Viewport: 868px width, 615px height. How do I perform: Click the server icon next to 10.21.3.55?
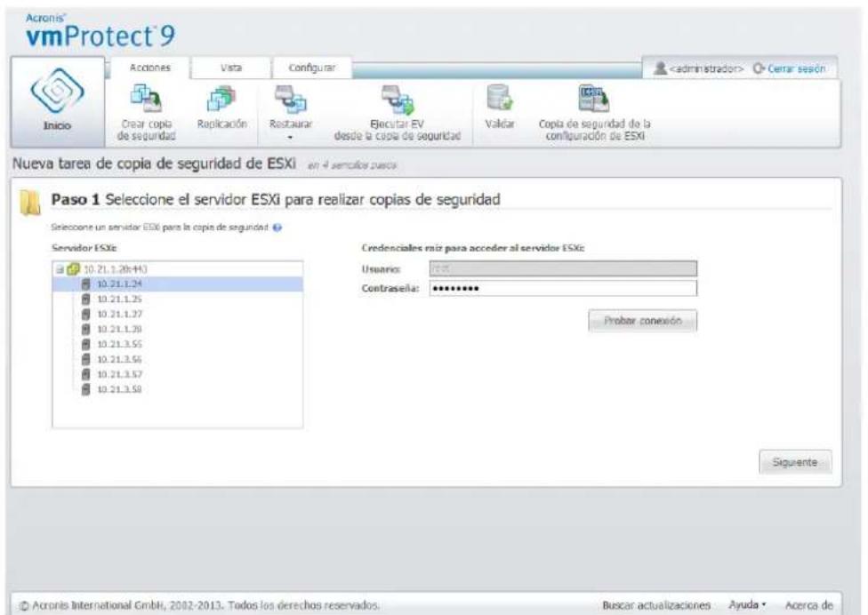point(85,344)
